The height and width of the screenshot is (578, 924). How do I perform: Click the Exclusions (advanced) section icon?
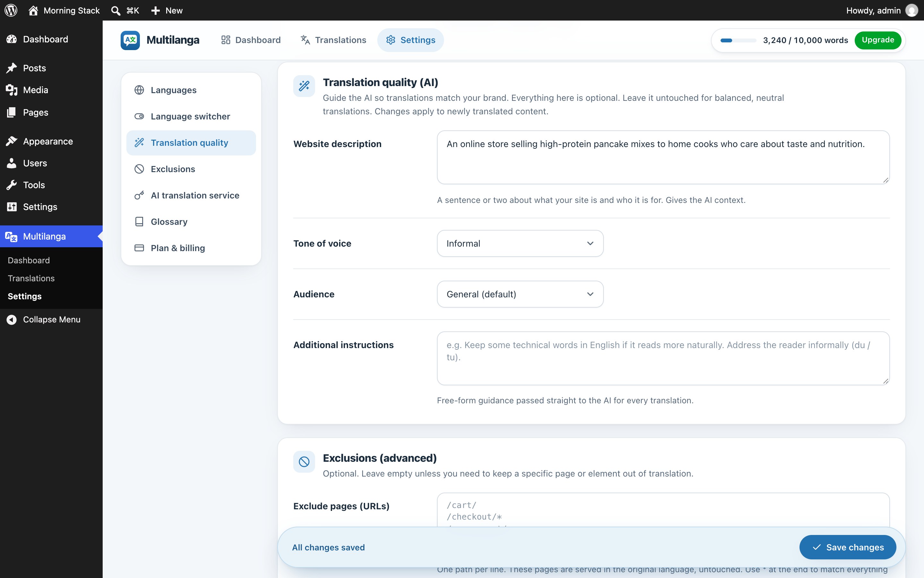pyautogui.click(x=304, y=462)
